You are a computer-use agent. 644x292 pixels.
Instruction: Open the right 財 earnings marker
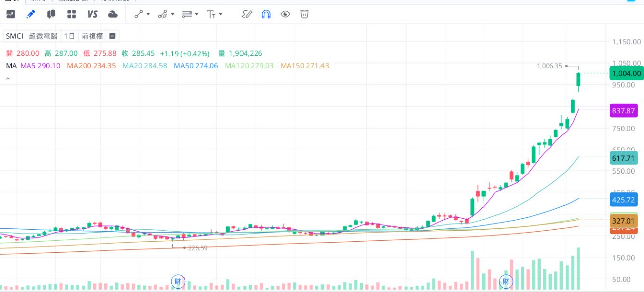click(506, 282)
